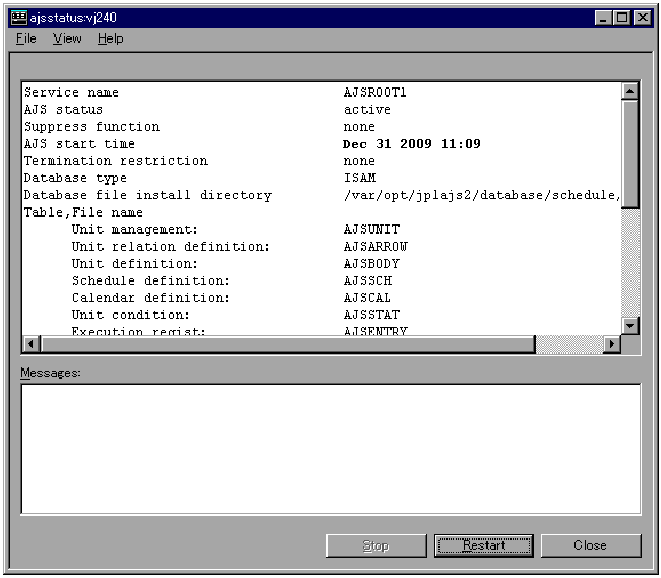Click the status pane's scroll down arrow
Image resolution: width=661 pixels, height=578 pixels.
click(630, 325)
